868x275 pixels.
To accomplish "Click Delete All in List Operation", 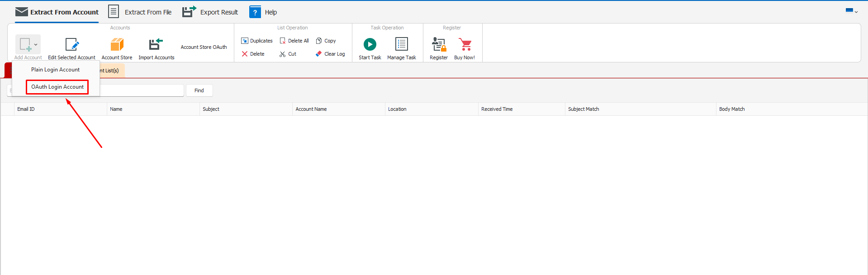I will [x=294, y=41].
